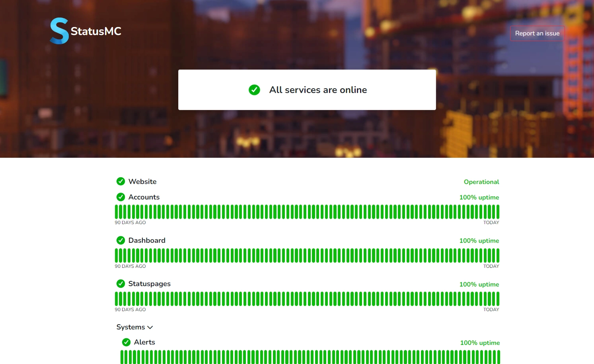Click the StatusMC brand name text
The image size is (594, 364).
[96, 31]
